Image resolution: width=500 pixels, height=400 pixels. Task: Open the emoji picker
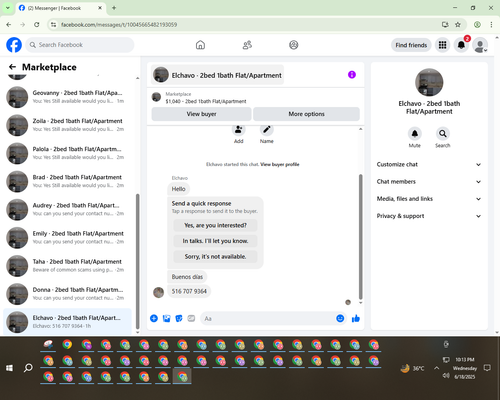click(x=340, y=319)
